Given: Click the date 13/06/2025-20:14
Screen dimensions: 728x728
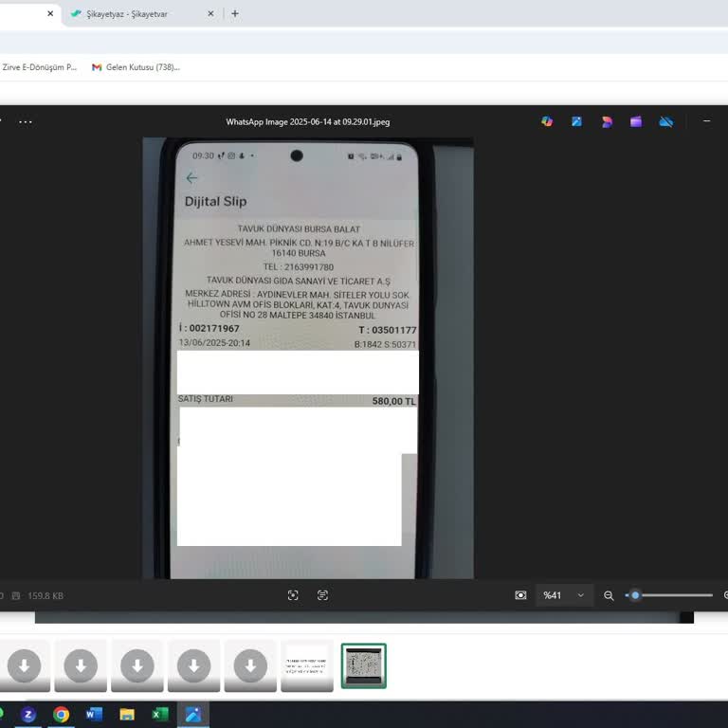Looking at the screenshot, I should [x=214, y=342].
